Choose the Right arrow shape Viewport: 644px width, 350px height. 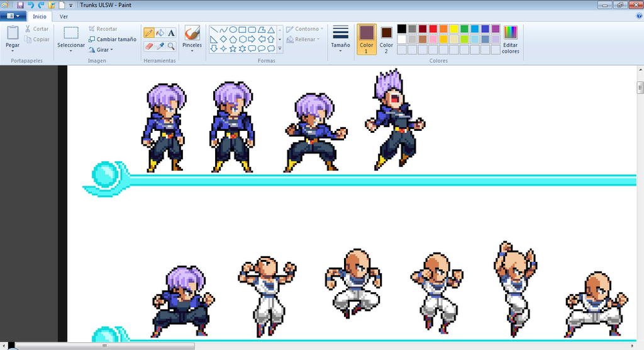pos(252,40)
